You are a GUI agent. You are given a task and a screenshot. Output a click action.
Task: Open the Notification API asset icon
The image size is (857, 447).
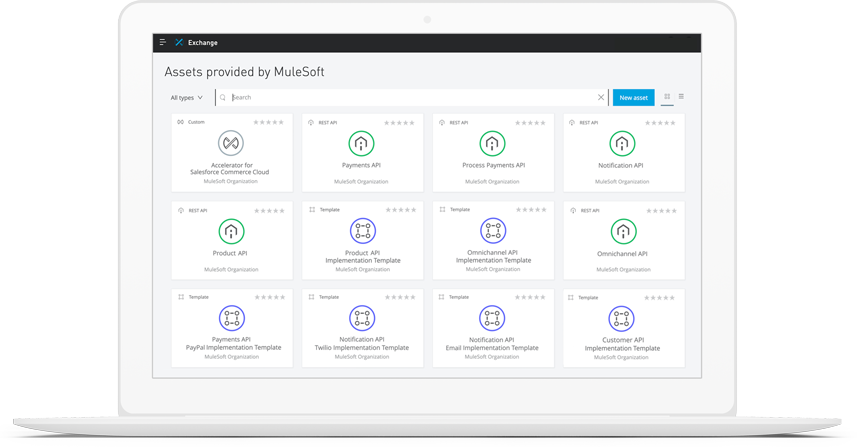click(x=622, y=144)
